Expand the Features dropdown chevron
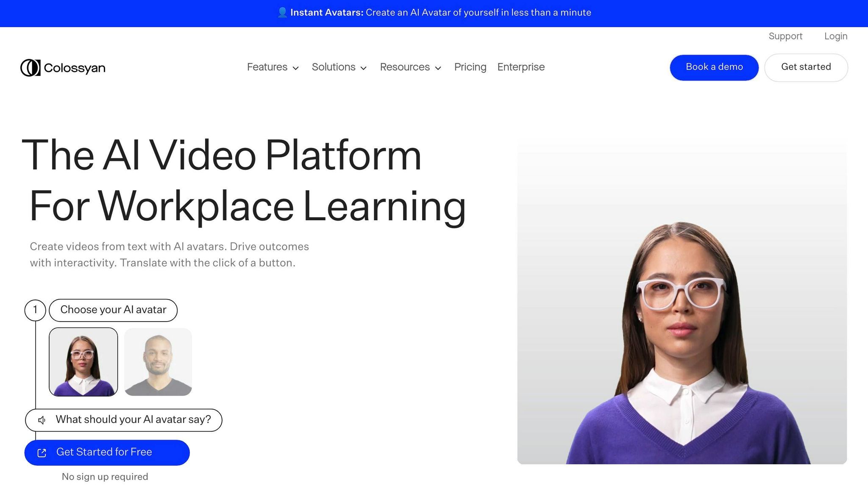 coord(296,68)
